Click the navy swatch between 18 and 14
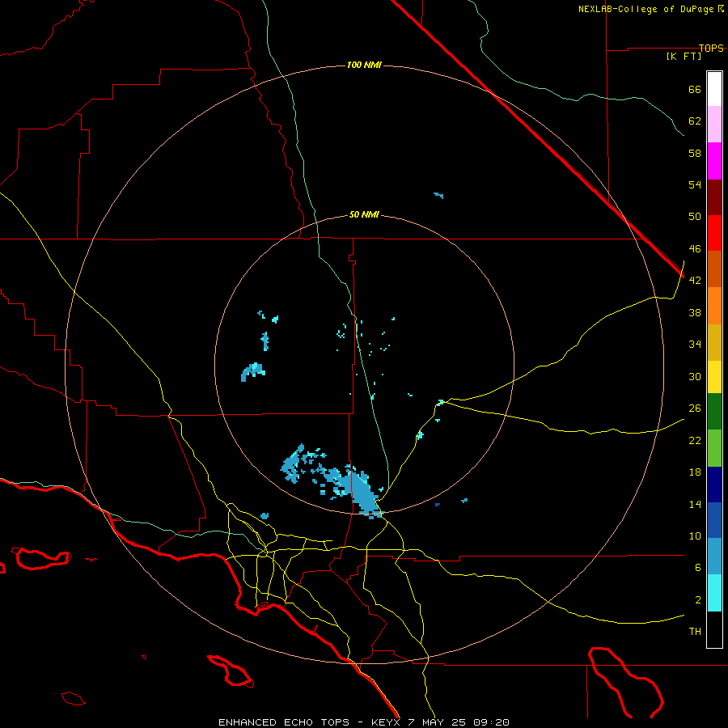Viewport: 728px width, 728px height. [x=714, y=485]
